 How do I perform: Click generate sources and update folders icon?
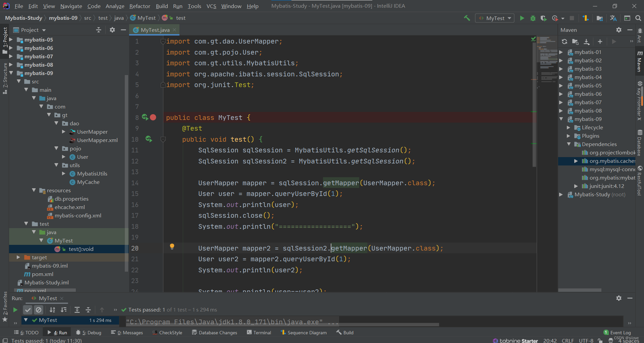pos(575,42)
